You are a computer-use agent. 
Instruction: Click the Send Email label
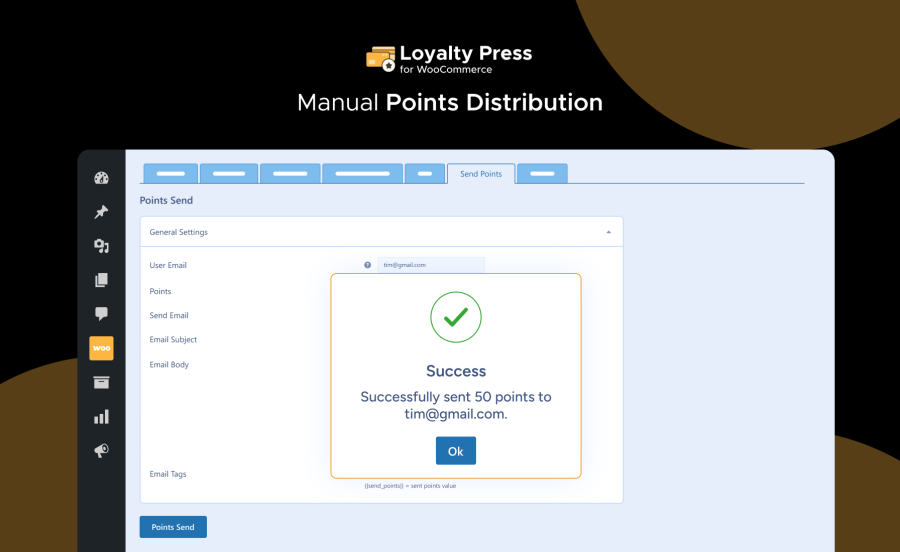[x=169, y=316]
